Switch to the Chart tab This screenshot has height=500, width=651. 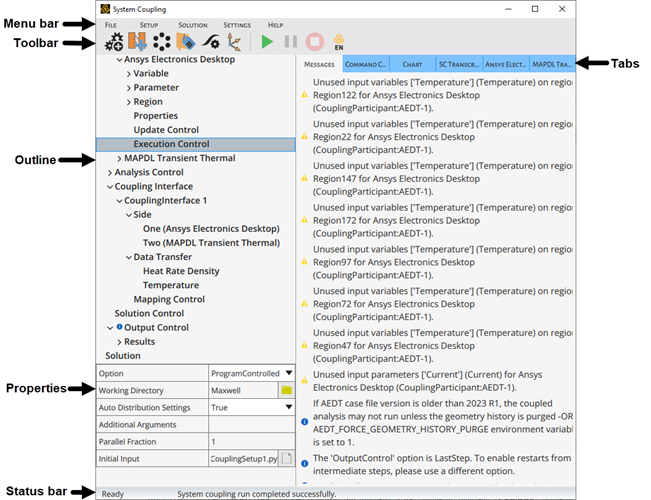[412, 64]
